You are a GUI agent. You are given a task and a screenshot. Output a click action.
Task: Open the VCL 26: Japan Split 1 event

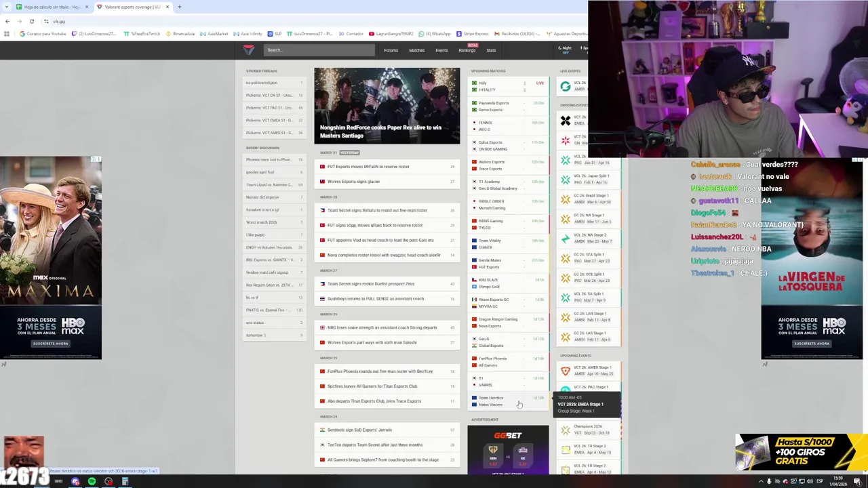tap(589, 180)
